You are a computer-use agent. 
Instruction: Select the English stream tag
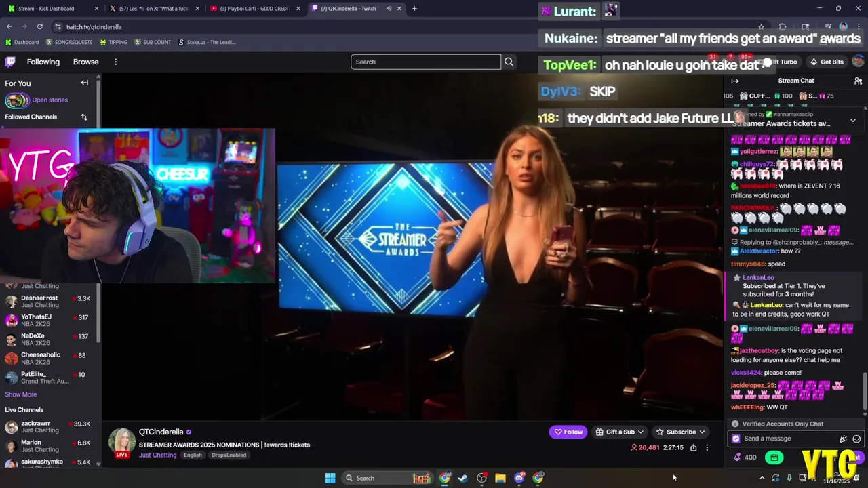click(193, 455)
